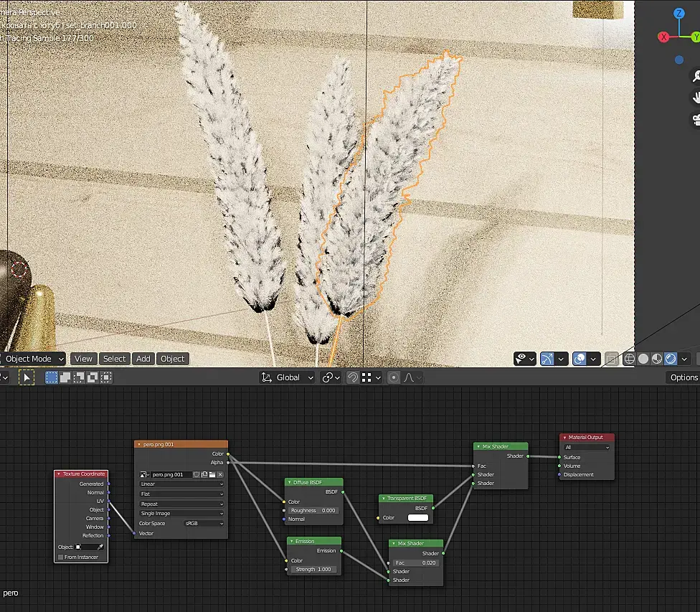Open the Object menu
Image resolution: width=700 pixels, height=612 pixels.
(173, 359)
